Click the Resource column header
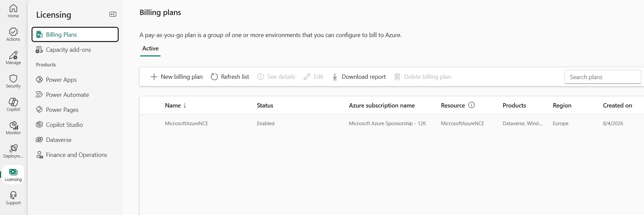Image resolution: width=644 pixels, height=215 pixels. coord(453,105)
